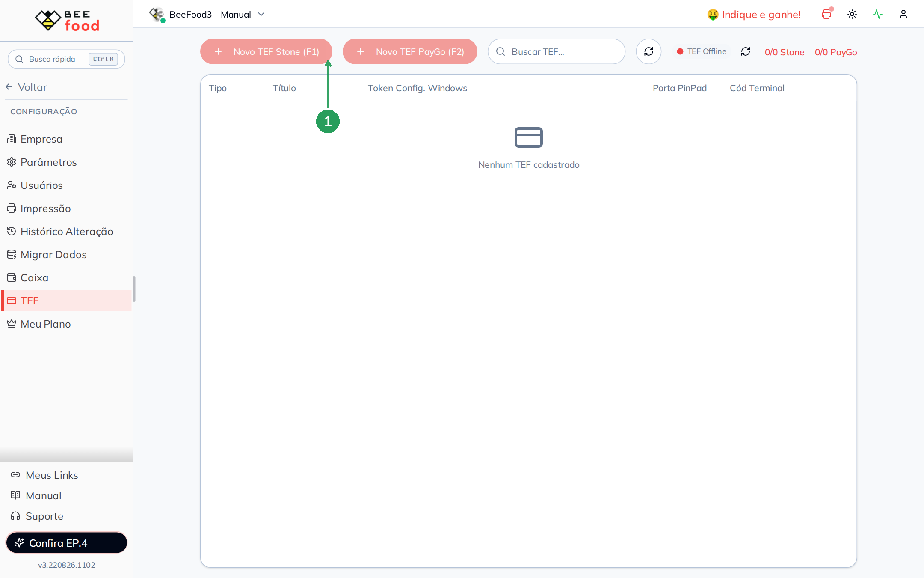Open the Indique e ganhe! link
924x578 pixels.
[x=754, y=15]
